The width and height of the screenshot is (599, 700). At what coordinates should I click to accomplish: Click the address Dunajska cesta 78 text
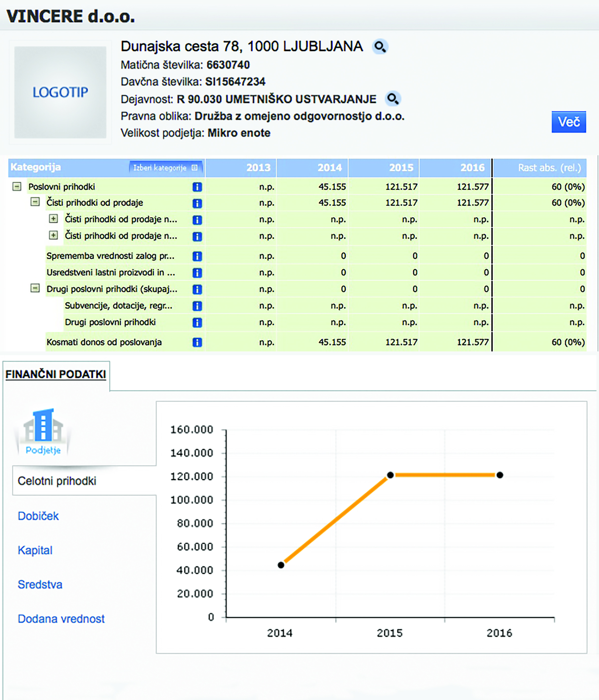pyautogui.click(x=242, y=46)
